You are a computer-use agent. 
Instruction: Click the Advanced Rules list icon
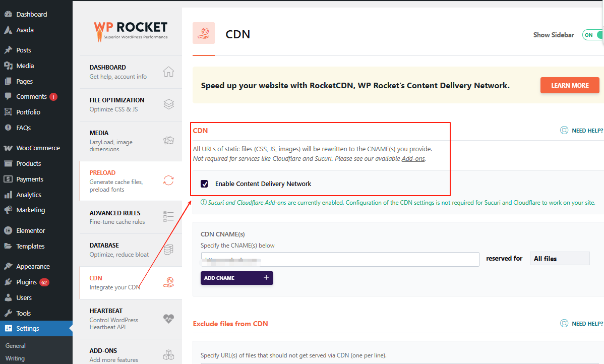coord(168,217)
